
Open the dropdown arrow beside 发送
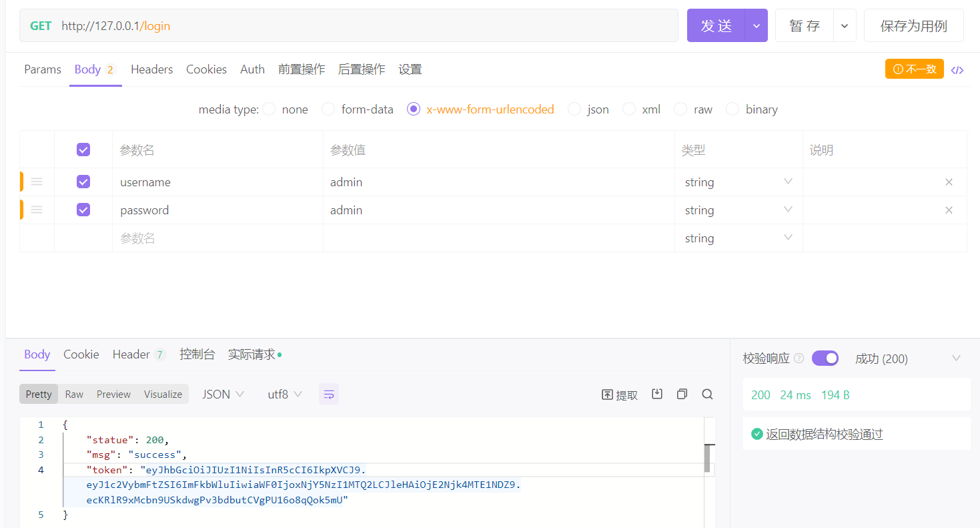757,25
